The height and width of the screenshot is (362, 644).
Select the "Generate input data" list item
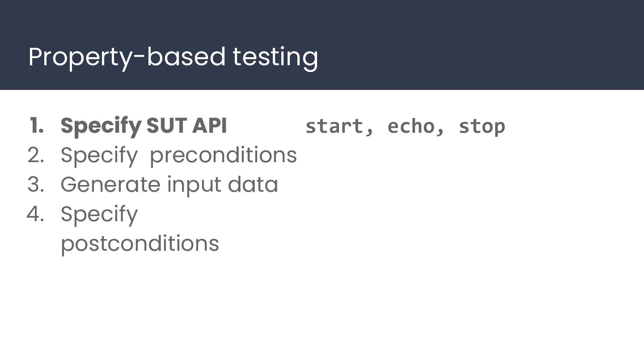(169, 185)
